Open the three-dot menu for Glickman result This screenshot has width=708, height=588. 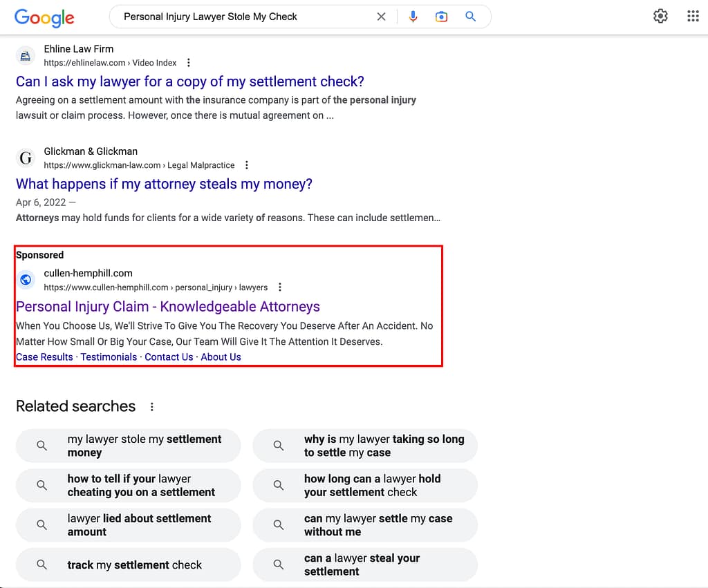(247, 165)
